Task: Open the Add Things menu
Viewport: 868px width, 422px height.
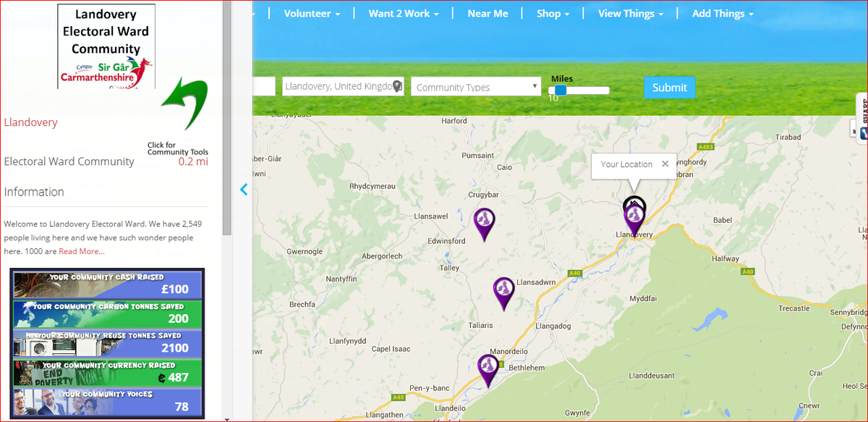Action: 723,13
